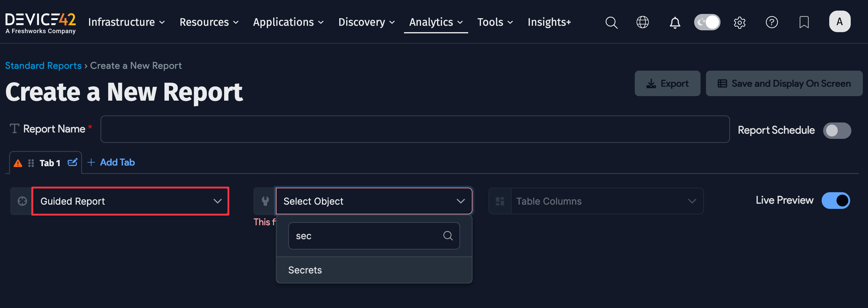Select Secrets from the object list
868x308 pixels.
[305, 270]
